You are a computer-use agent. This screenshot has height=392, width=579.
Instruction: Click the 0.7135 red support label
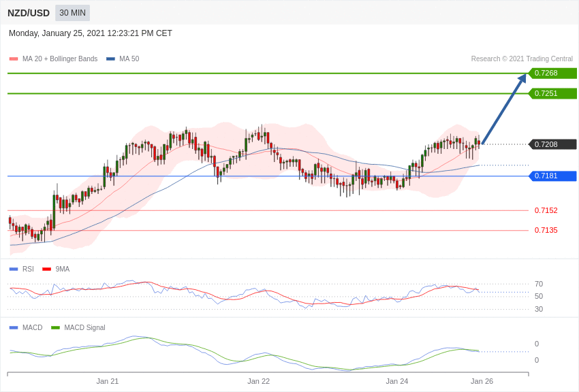tap(546, 231)
